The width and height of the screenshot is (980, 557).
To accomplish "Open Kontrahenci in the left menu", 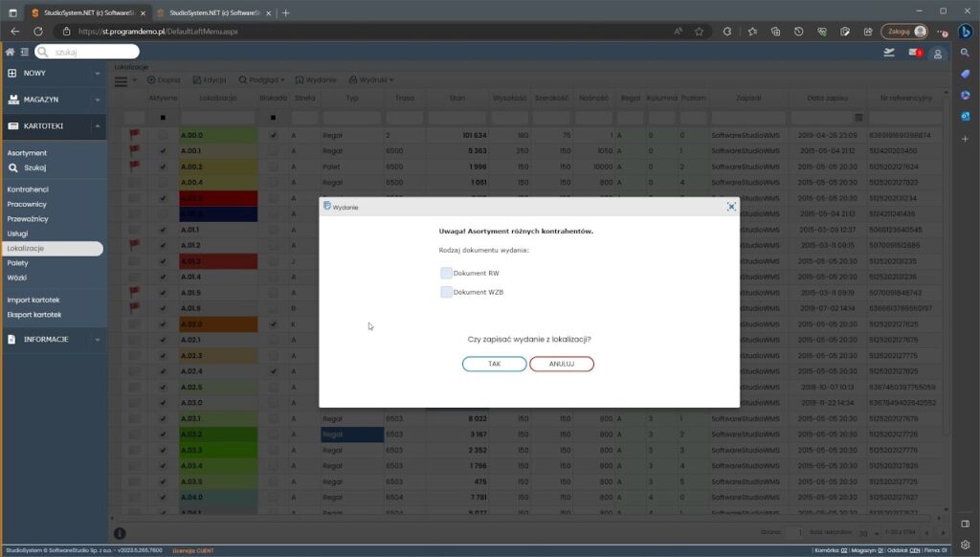I will coord(28,189).
